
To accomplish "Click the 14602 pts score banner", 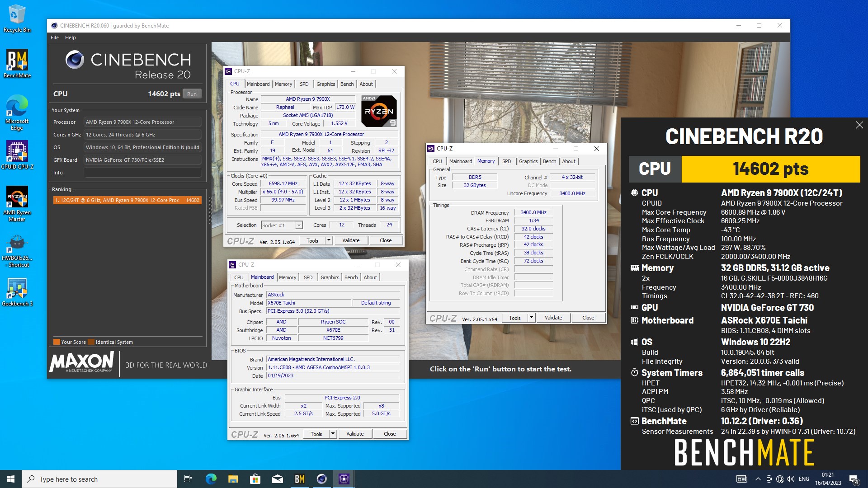I will tap(770, 169).
